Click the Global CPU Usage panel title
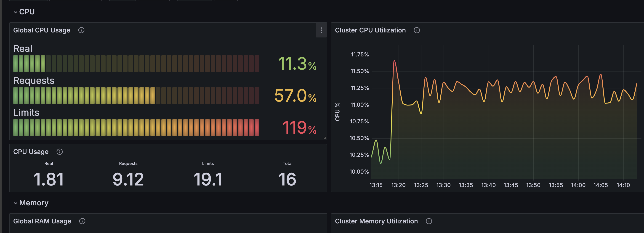Image resolution: width=644 pixels, height=233 pixels. pos(42,30)
